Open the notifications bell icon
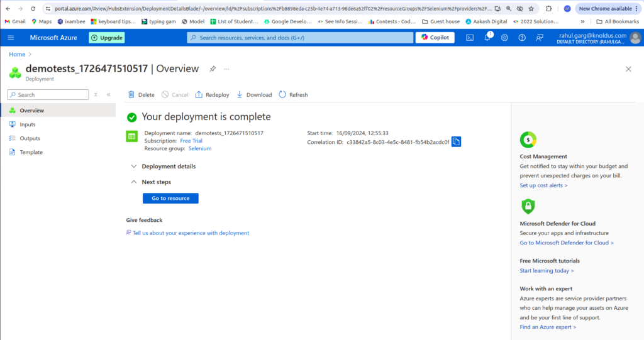 pos(487,38)
